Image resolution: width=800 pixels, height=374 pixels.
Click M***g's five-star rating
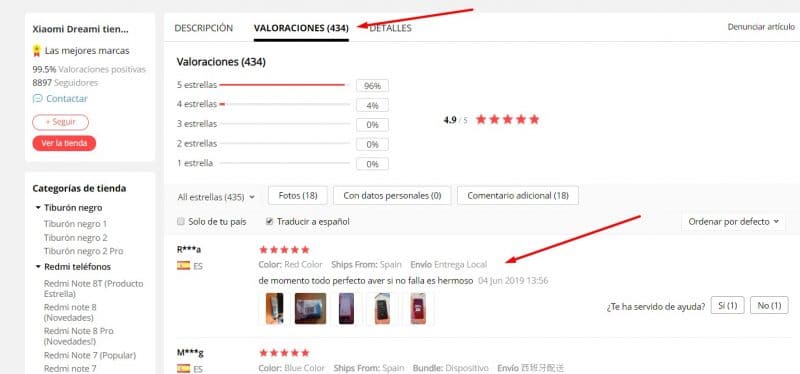click(x=284, y=353)
